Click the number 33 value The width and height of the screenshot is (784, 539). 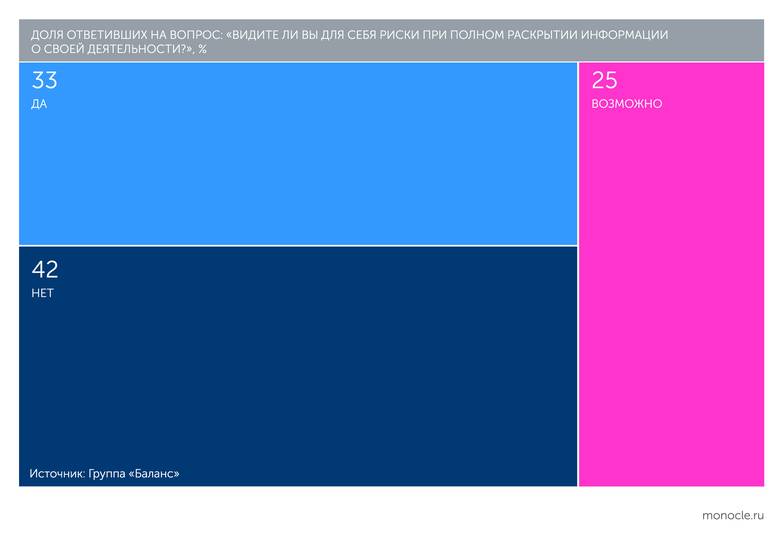[x=44, y=81]
